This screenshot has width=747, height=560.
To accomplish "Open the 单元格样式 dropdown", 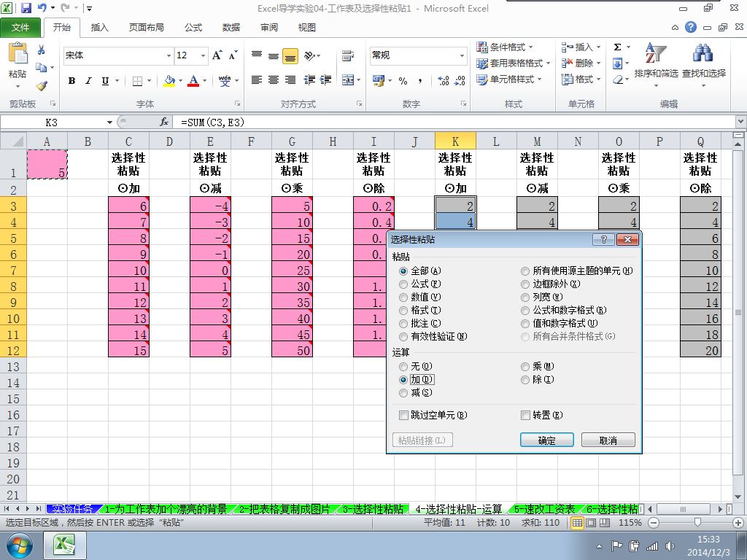I will [508, 79].
